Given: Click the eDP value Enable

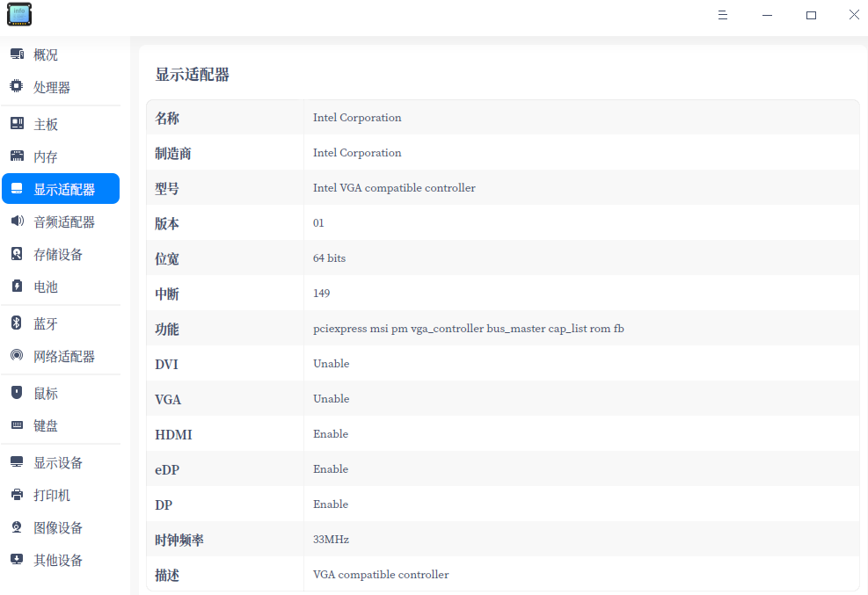Looking at the screenshot, I should pos(331,469).
